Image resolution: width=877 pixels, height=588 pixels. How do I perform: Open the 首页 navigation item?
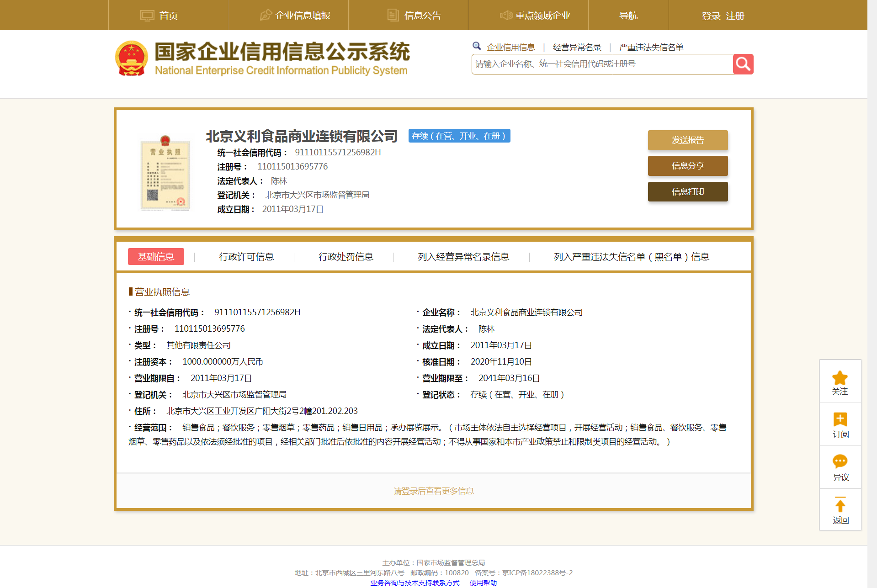pyautogui.click(x=168, y=16)
